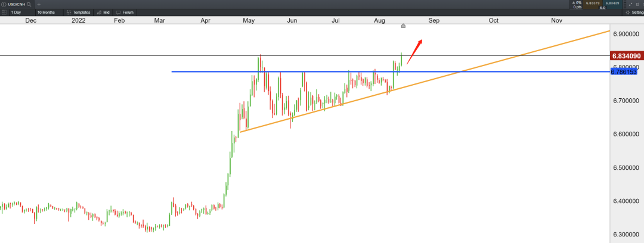Image resolution: width=644 pixels, height=243 pixels.
Task: Click the 6.900000 price axis label
Action: tap(626, 34)
